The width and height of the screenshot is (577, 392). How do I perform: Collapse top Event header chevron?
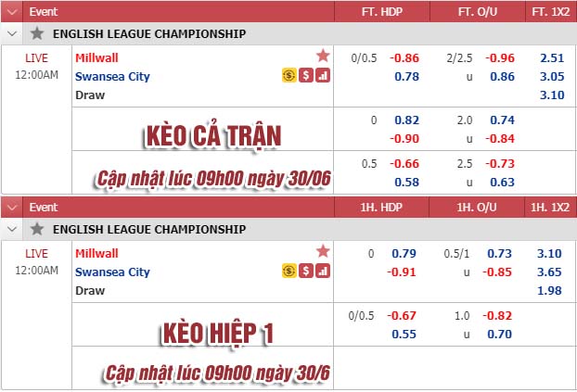[12, 12]
